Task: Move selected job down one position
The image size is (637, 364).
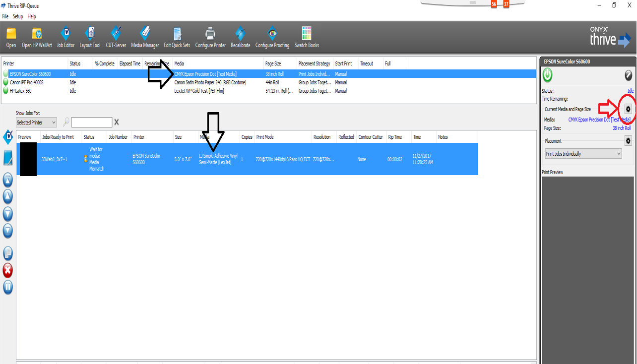Action: [8, 214]
